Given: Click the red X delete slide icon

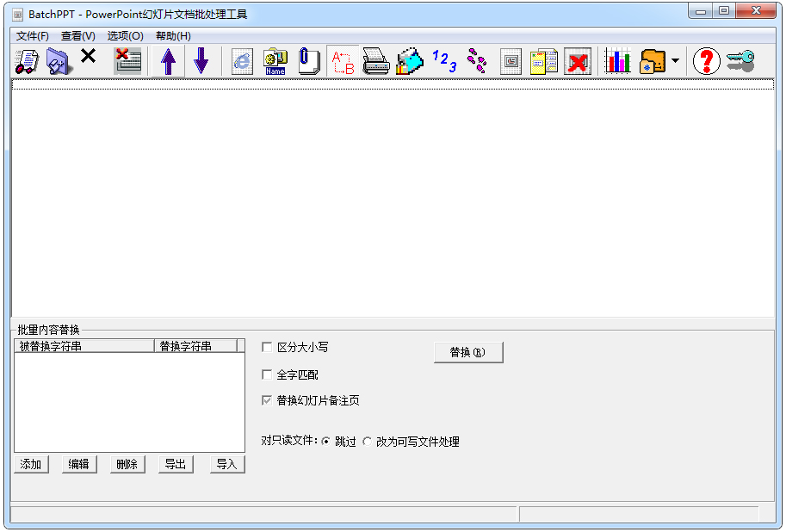Looking at the screenshot, I should [578, 61].
